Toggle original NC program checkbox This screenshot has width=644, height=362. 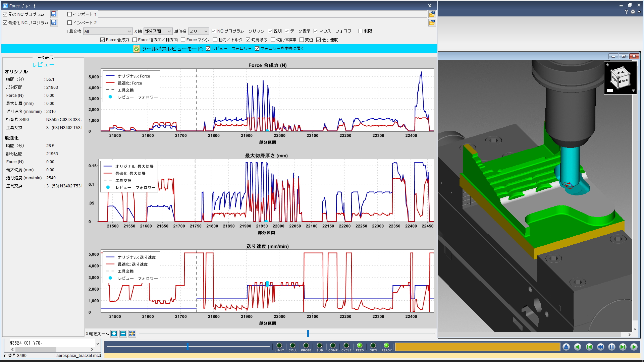[5, 14]
